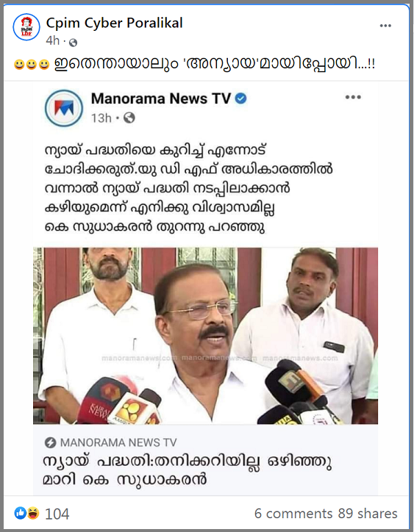Click the globe icon next to 13h
Screen dimensions: 414x532
pos(129,118)
